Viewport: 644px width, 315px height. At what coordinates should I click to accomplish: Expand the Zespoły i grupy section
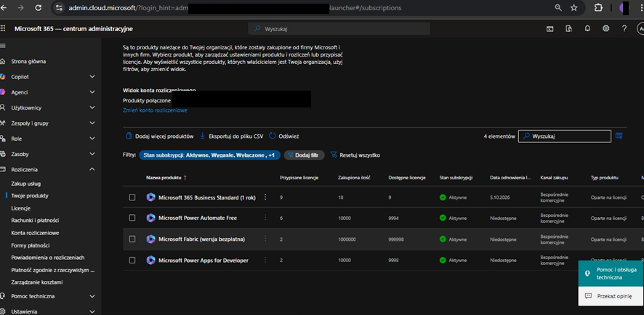92,123
